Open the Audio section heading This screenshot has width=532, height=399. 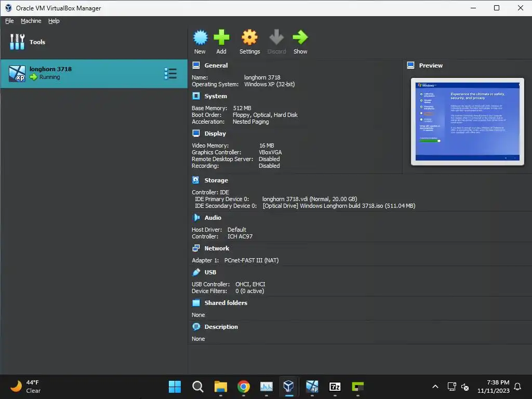[212, 218]
